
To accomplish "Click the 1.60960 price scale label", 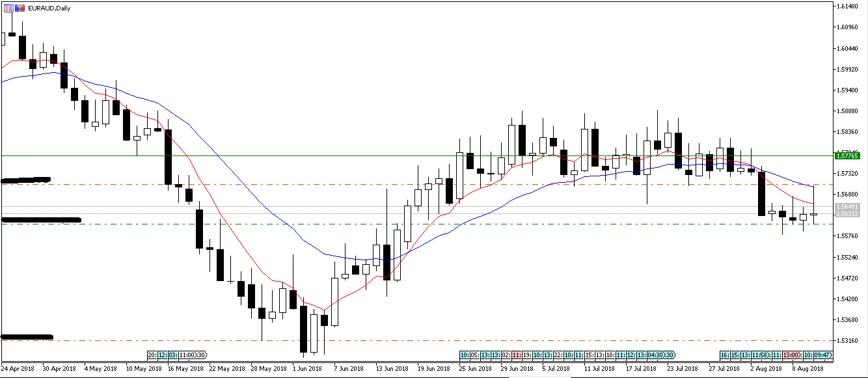I will coord(847,27).
